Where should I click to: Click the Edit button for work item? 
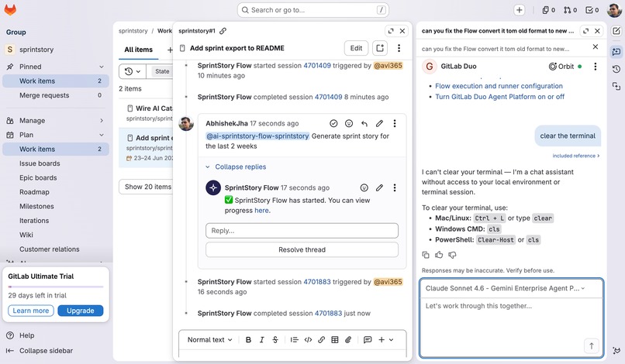point(356,48)
